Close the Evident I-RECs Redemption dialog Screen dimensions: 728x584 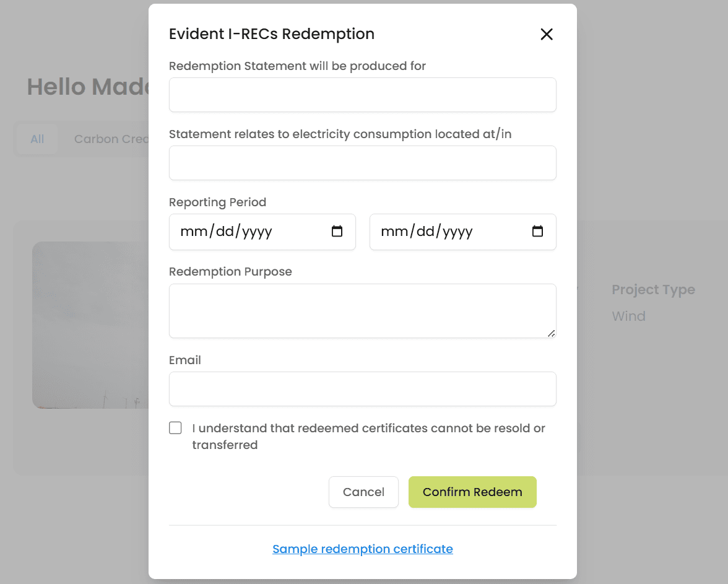pos(547,34)
